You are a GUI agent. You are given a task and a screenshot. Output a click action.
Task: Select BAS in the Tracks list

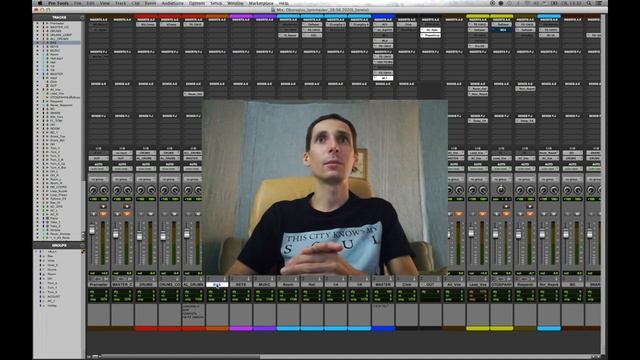53,42
